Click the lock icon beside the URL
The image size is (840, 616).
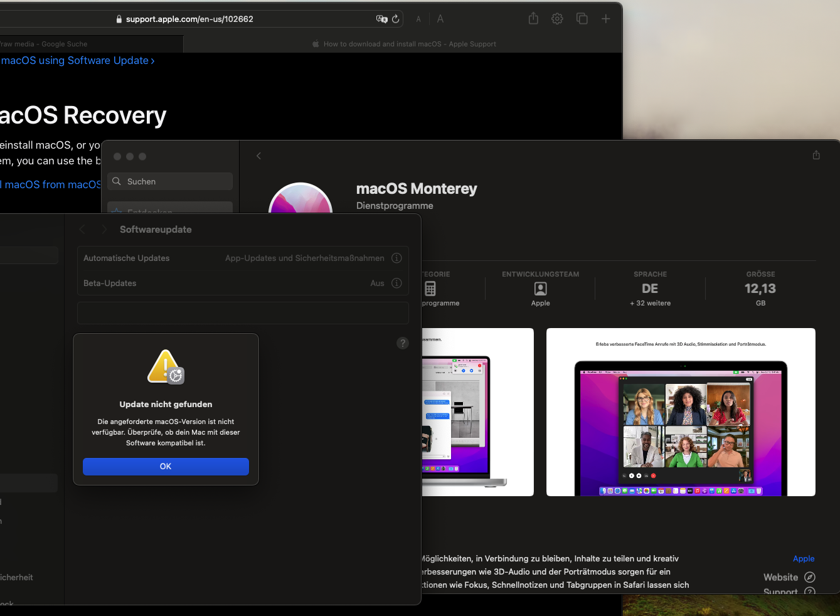click(119, 19)
